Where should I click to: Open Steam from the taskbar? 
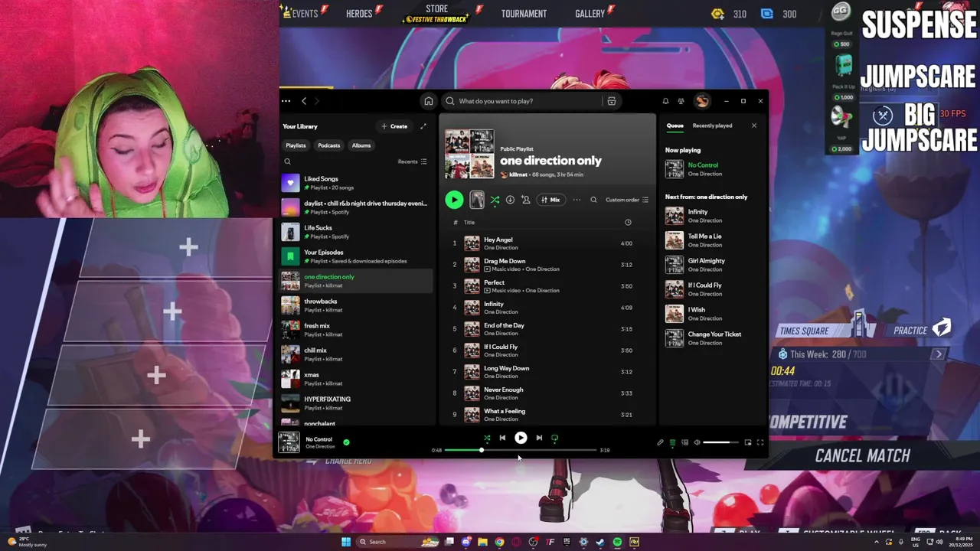tap(600, 542)
